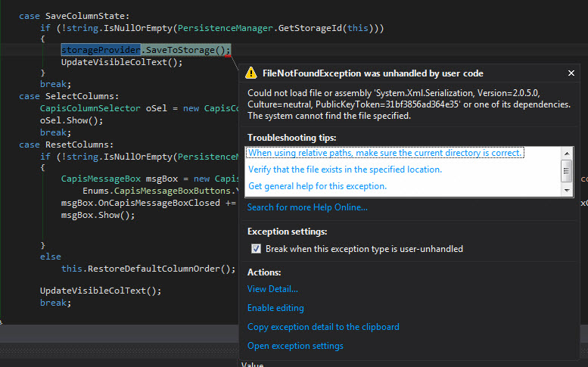
Task: Close the FileNotFoundException popup
Action: point(571,73)
